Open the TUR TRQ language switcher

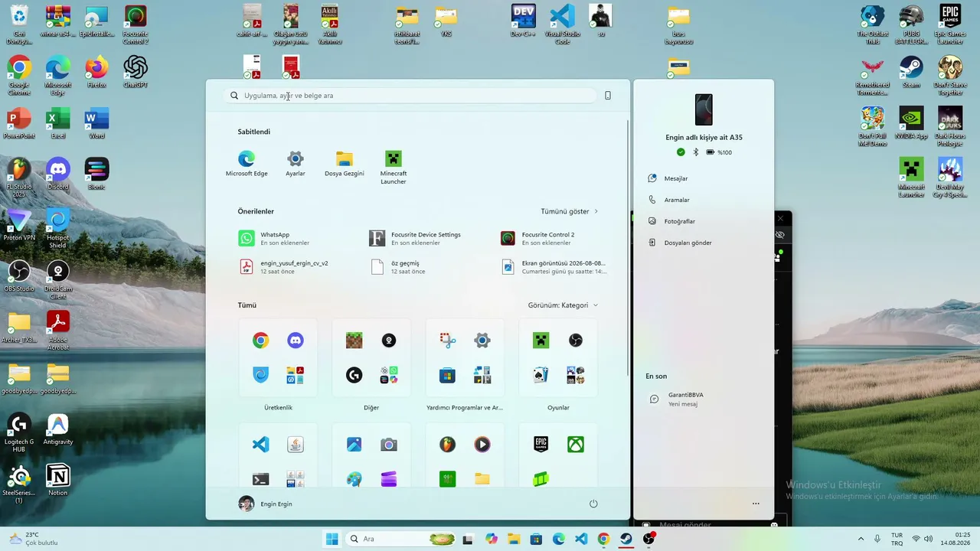point(897,539)
